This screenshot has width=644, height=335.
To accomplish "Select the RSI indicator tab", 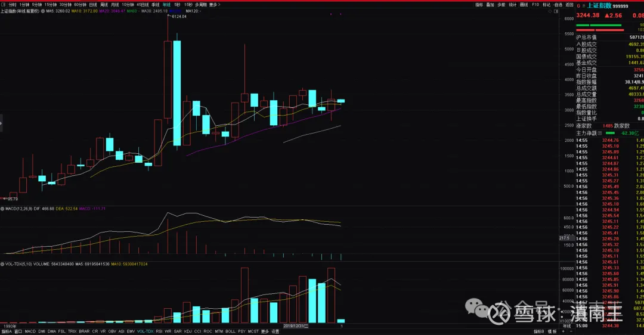I will tap(159, 331).
